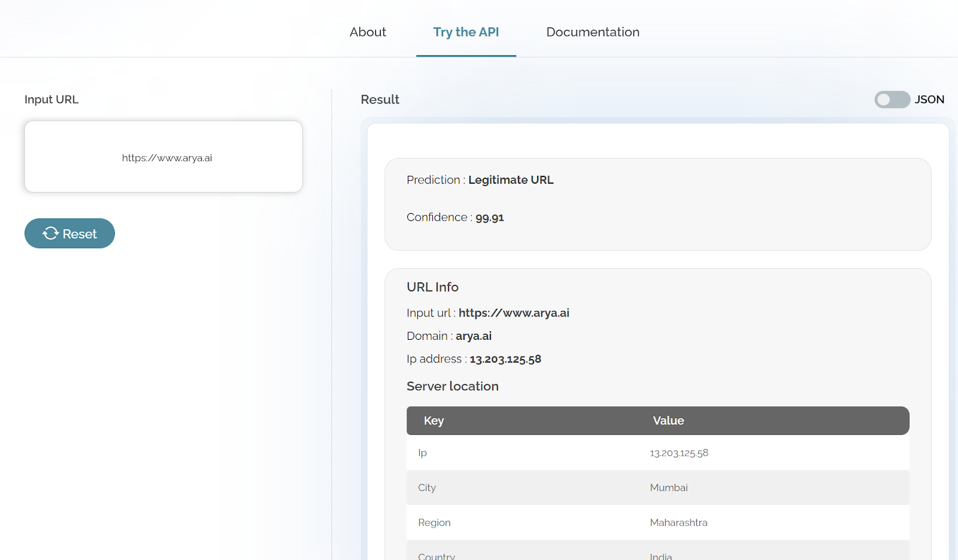The width and height of the screenshot is (958, 560).
Task: Click the Maharashtra region value cell
Action: tap(678, 522)
